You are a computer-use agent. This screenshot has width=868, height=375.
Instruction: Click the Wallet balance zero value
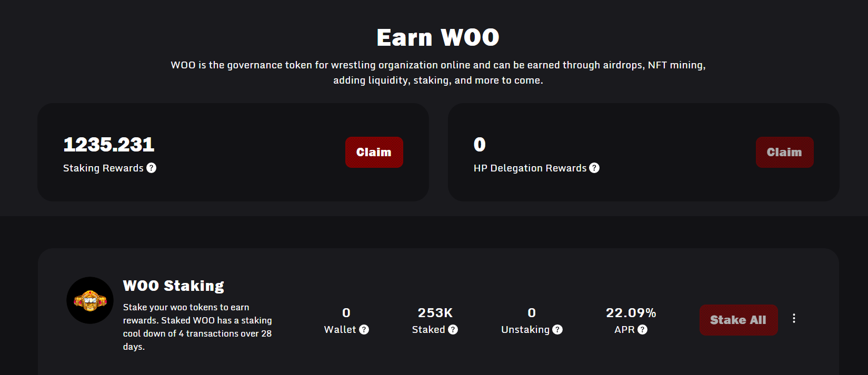pyautogui.click(x=346, y=313)
